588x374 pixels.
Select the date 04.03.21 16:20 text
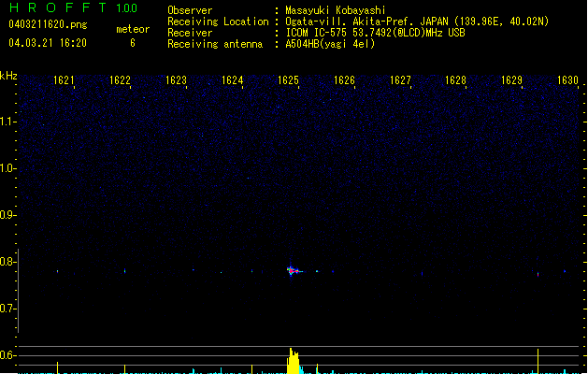(x=47, y=43)
